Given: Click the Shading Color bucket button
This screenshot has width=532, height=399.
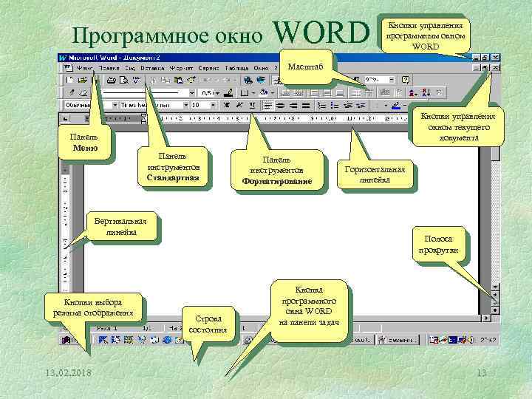Looking at the screenshot, I should click(265, 92).
